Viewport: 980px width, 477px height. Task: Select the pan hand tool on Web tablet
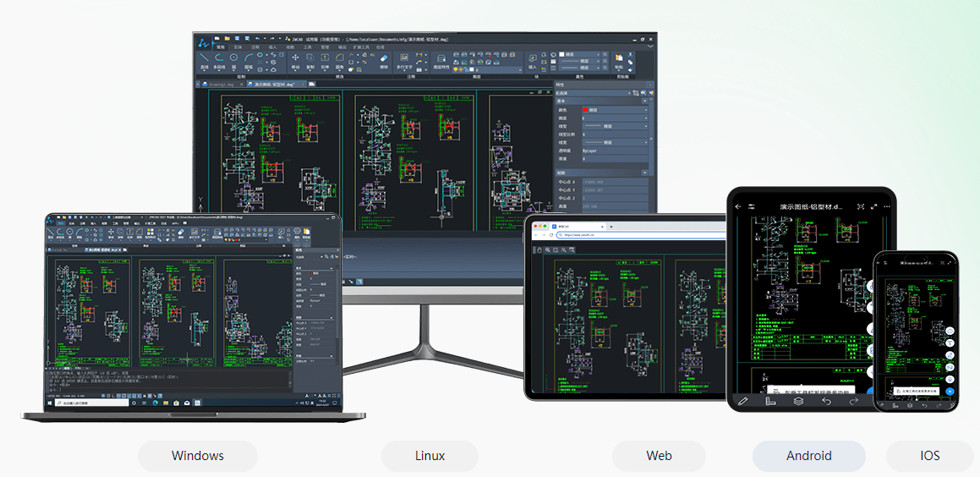point(539,250)
